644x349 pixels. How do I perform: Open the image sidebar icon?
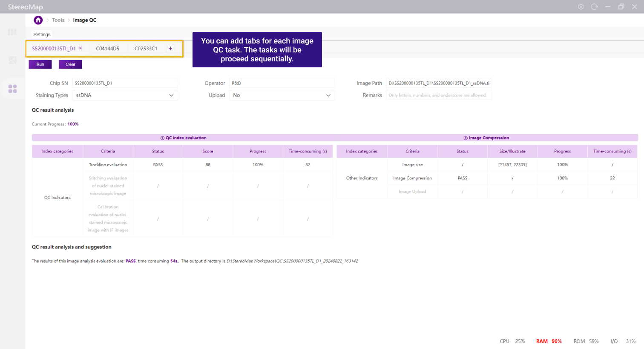(x=12, y=61)
